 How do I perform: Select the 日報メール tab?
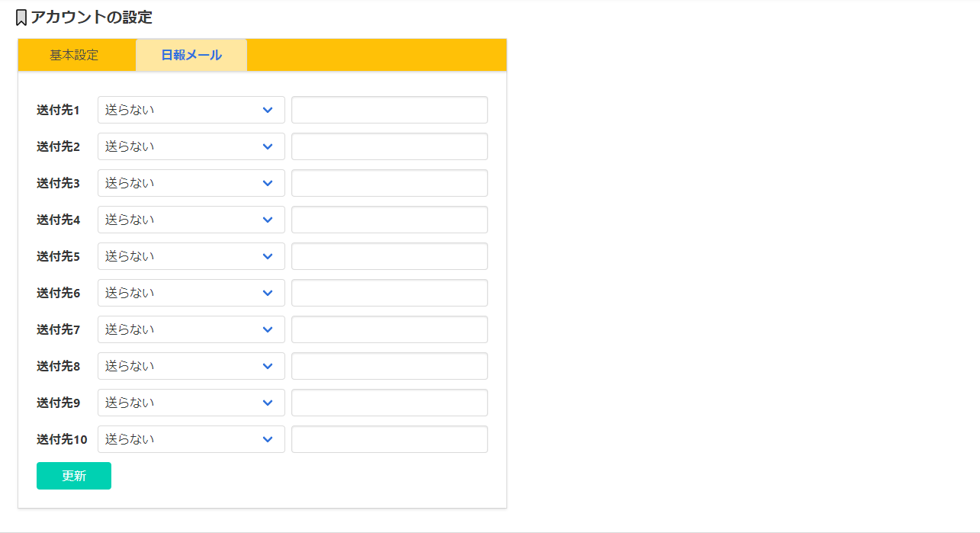point(191,55)
